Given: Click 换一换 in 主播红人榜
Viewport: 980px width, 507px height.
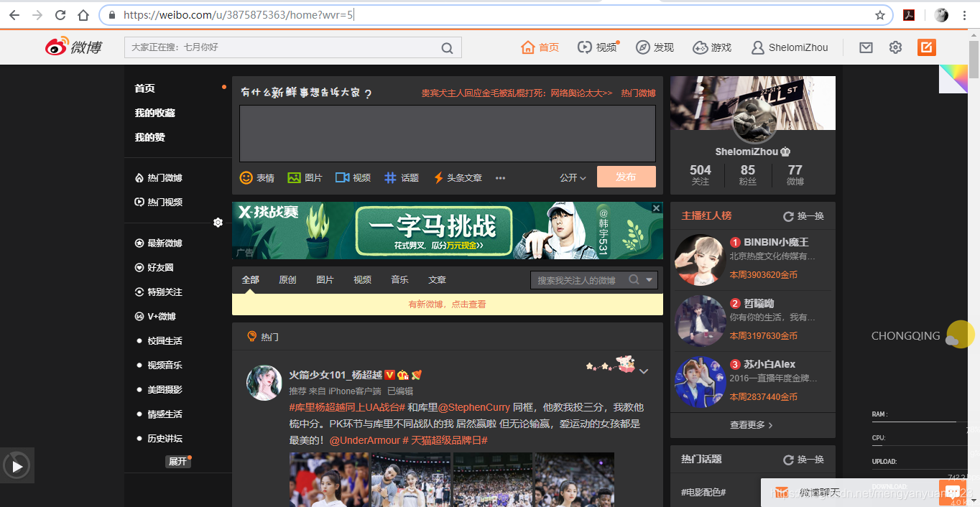Looking at the screenshot, I should pos(803,216).
